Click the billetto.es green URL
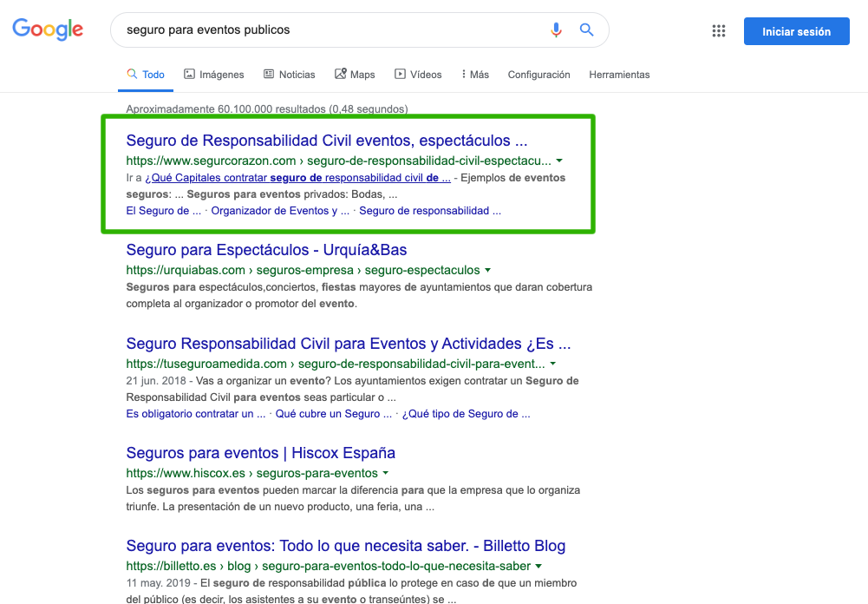868x604 pixels. pos(329,567)
